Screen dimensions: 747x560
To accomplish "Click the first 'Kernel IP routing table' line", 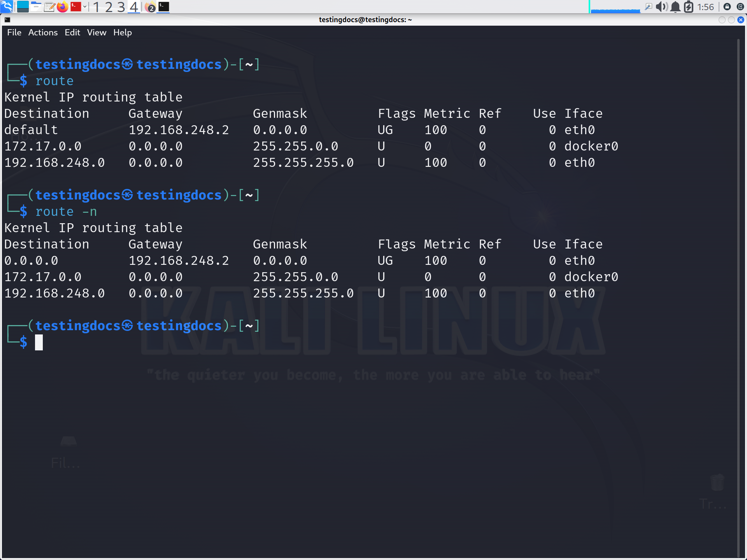I will click(x=93, y=97).
